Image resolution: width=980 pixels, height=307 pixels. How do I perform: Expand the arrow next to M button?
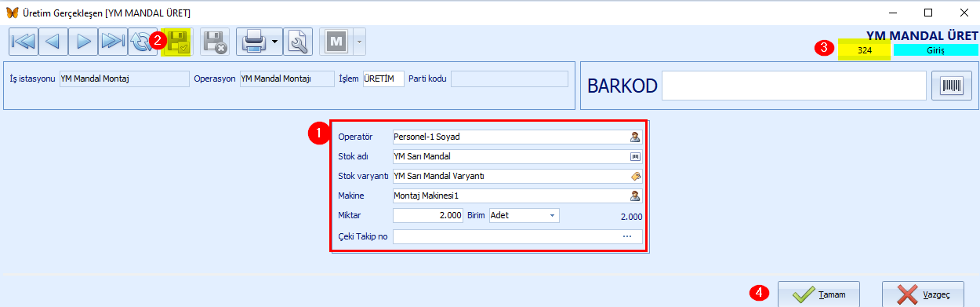tap(359, 42)
